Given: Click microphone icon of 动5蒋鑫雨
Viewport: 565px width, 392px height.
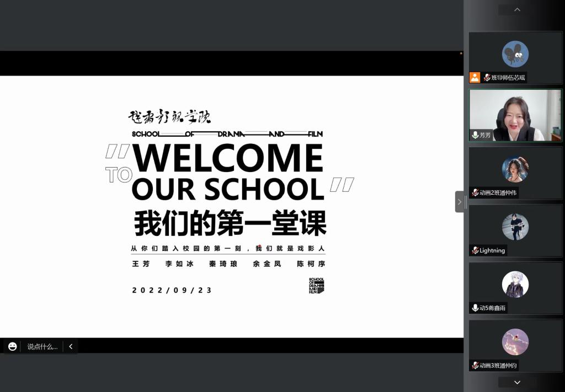Looking at the screenshot, I should click(x=475, y=308).
